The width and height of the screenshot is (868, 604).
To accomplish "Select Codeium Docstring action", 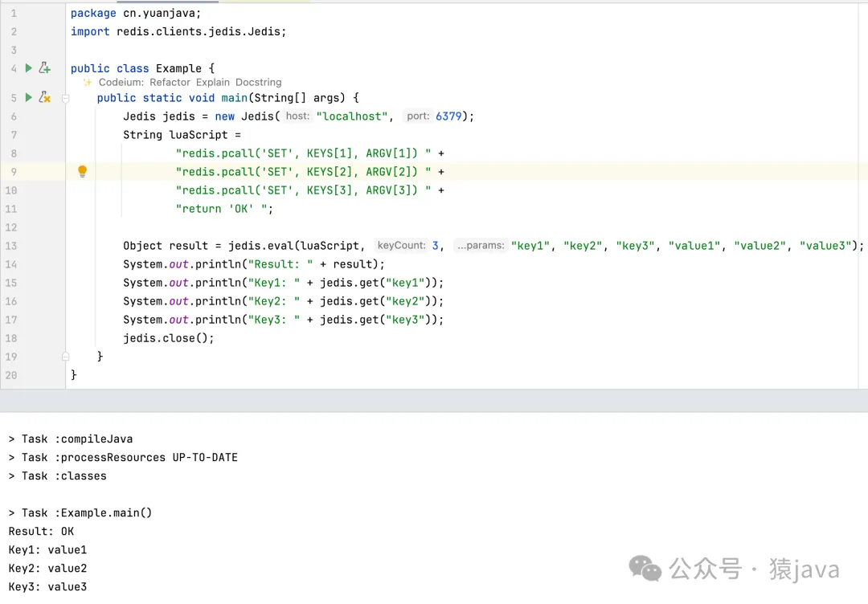I will [x=258, y=82].
